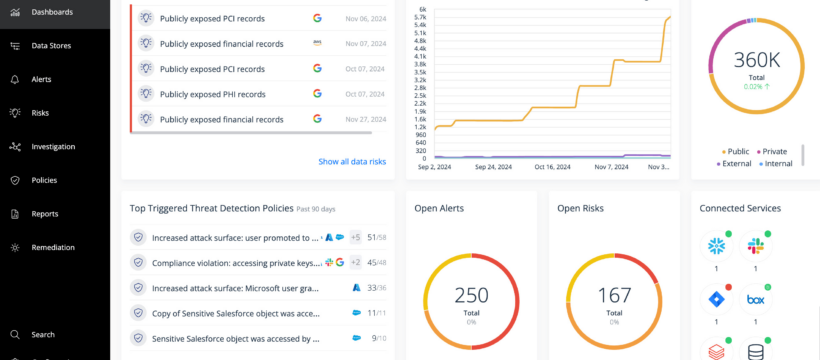Click Slack icon on Compliance violation row
Viewport: 820px width, 360px height.
[x=329, y=262]
